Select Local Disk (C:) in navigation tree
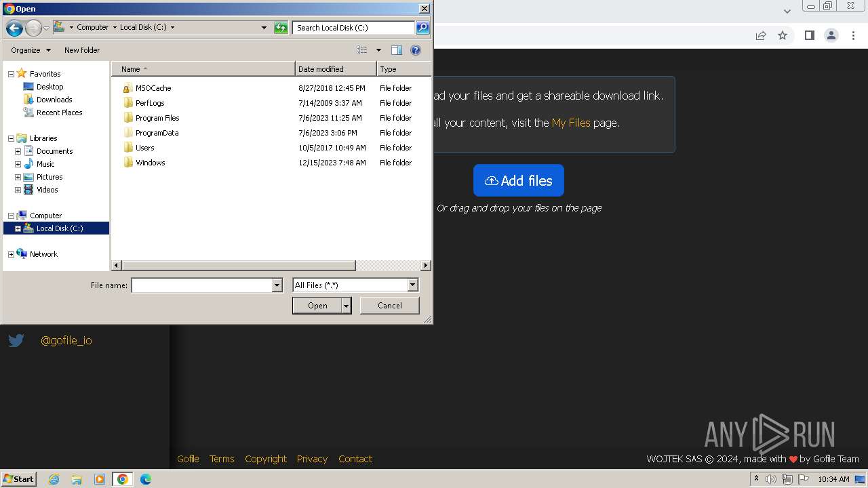This screenshot has height=488, width=868. point(60,228)
